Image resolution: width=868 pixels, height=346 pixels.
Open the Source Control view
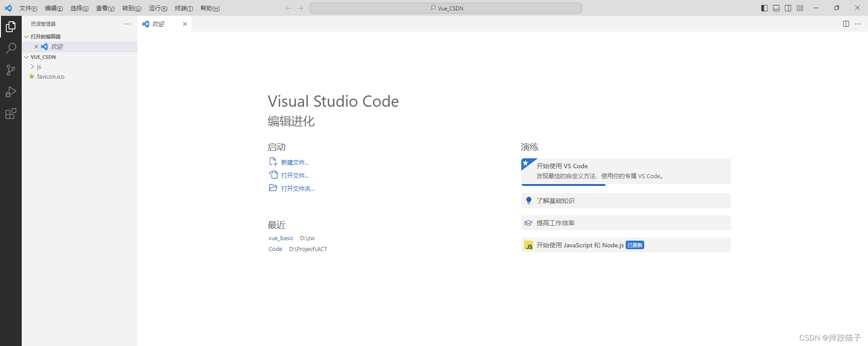pyautogui.click(x=11, y=70)
